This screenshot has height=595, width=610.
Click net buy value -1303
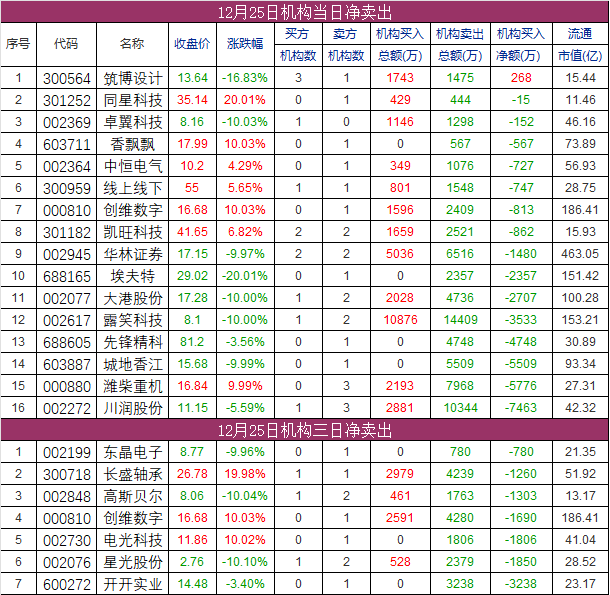[521, 496]
